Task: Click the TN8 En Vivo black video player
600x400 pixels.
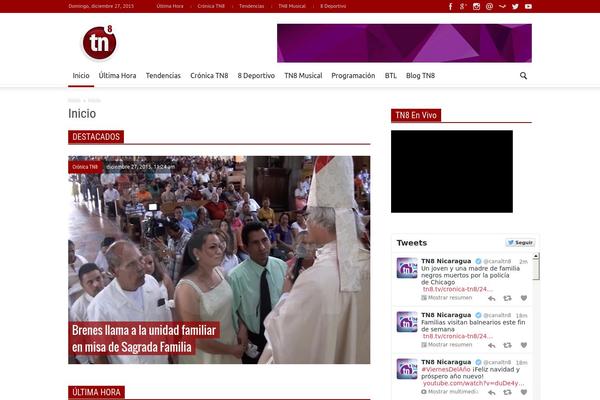Action: pos(452,171)
